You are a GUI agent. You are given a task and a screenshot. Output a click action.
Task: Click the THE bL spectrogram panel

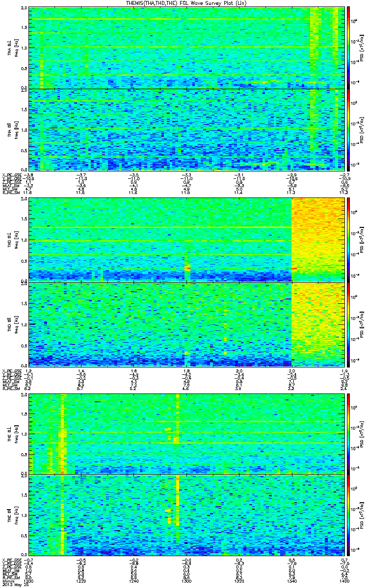tap(186, 434)
